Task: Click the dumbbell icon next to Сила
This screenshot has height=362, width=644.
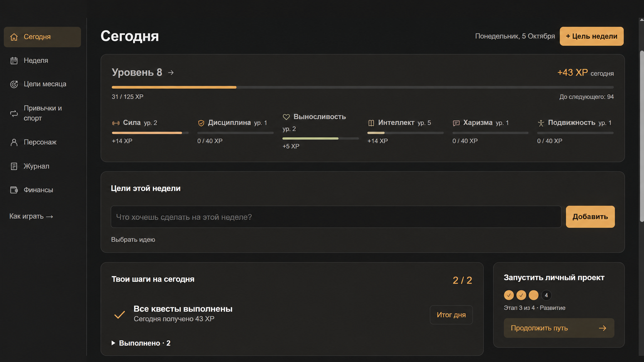Action: coord(116,123)
